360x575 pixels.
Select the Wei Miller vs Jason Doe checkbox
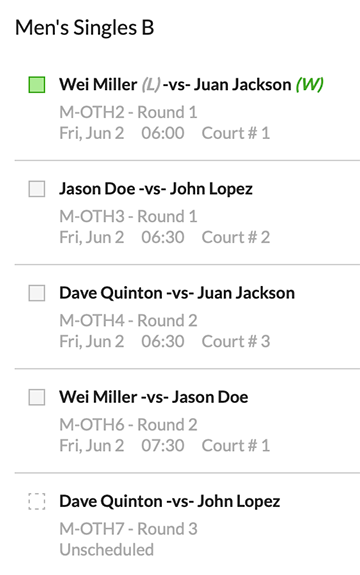click(x=37, y=397)
